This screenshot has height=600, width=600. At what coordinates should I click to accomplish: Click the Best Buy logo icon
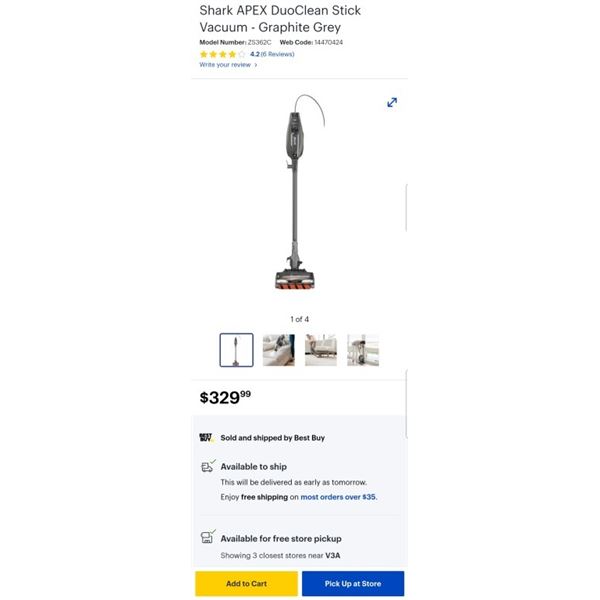click(x=207, y=437)
